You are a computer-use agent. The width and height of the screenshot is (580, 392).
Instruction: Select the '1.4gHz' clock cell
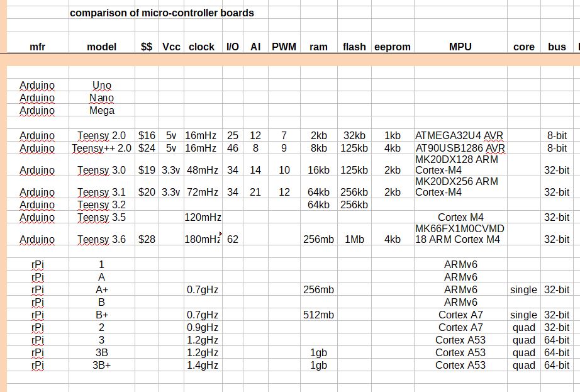pos(203,366)
